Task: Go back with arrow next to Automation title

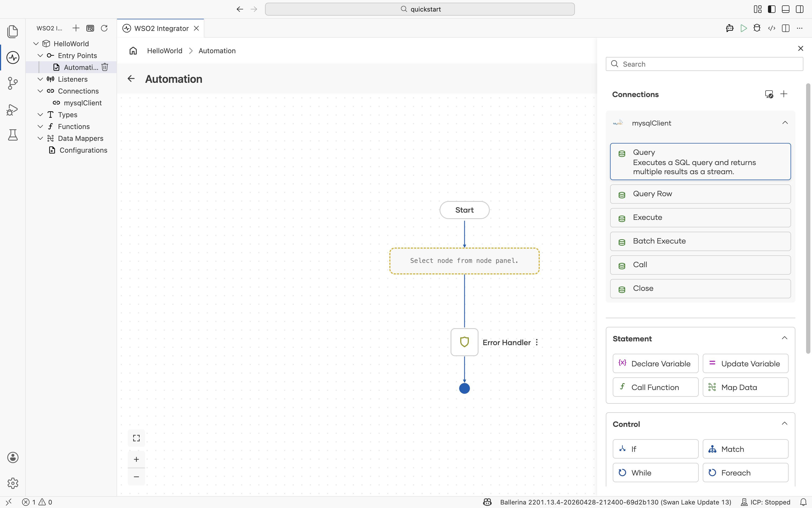Action: click(x=131, y=79)
